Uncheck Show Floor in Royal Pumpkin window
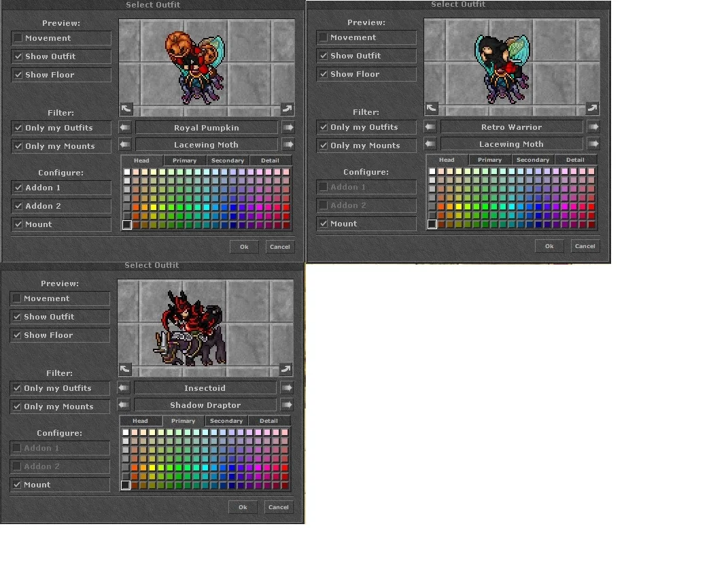The width and height of the screenshot is (728, 586). tap(60, 75)
